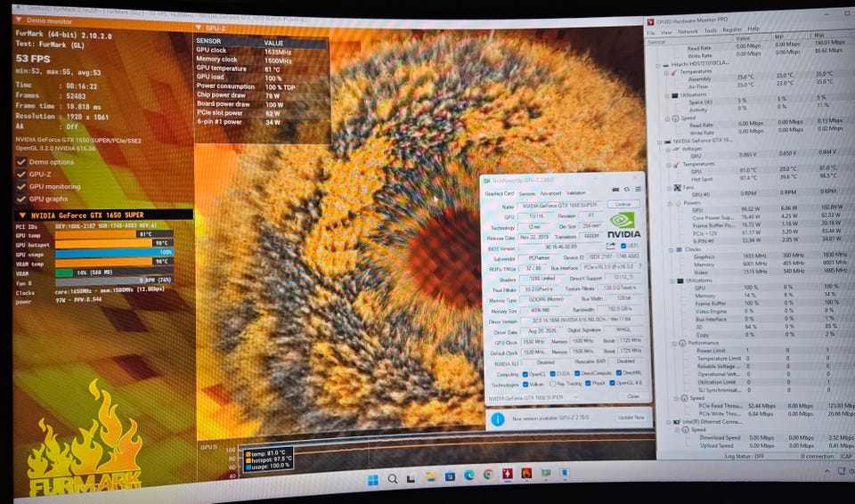
Task: Collapse the Demo monitor panel triangle
Action: [x=19, y=20]
